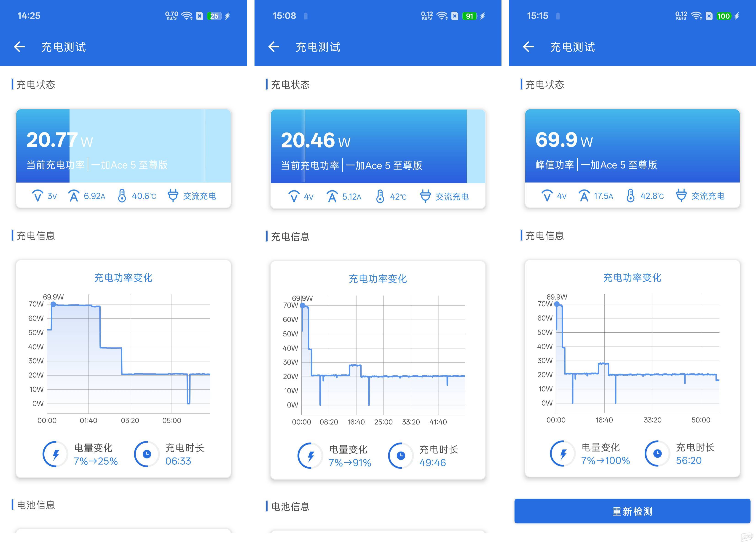
Task: Tap Wi-Fi icon in 14:25 status bar
Action: click(x=187, y=16)
